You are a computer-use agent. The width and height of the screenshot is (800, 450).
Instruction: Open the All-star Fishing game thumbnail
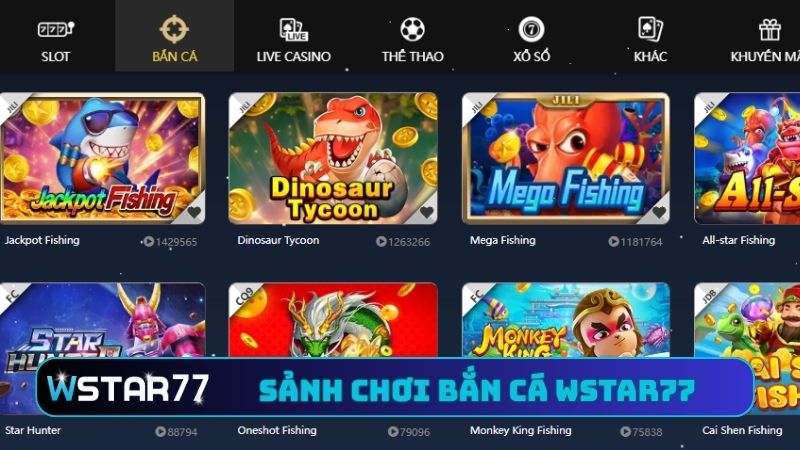[747, 158]
